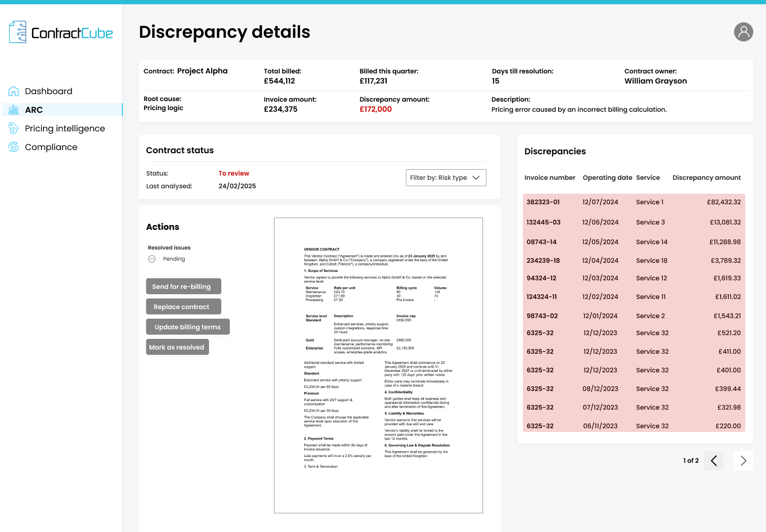Click the To review status
The width and height of the screenshot is (766, 532).
[234, 173]
